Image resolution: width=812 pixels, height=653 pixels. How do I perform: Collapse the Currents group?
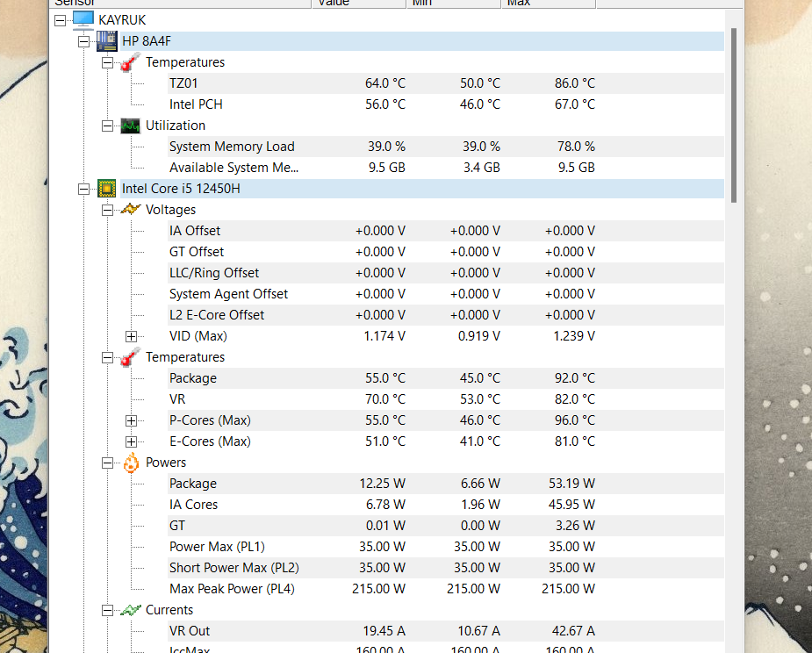click(107, 611)
